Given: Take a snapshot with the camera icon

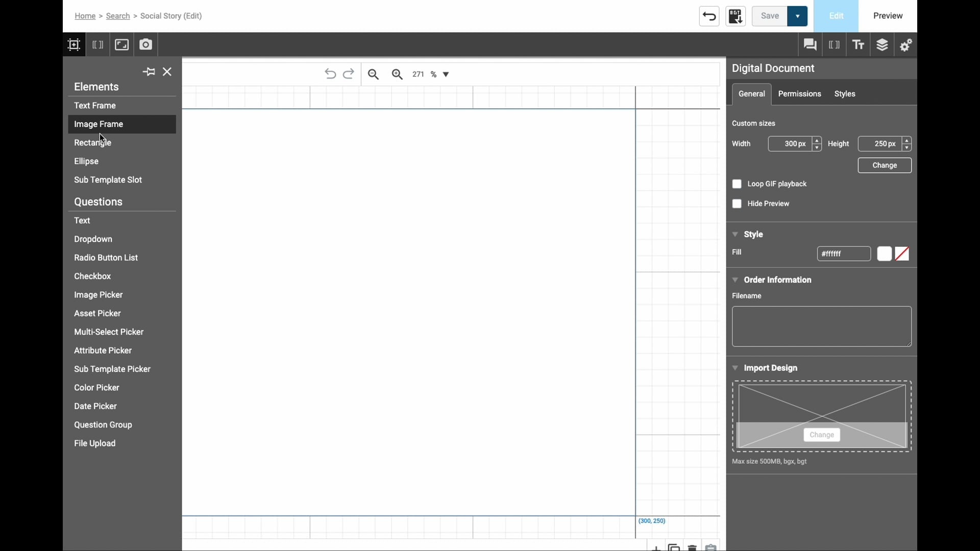Looking at the screenshot, I should click(x=146, y=45).
